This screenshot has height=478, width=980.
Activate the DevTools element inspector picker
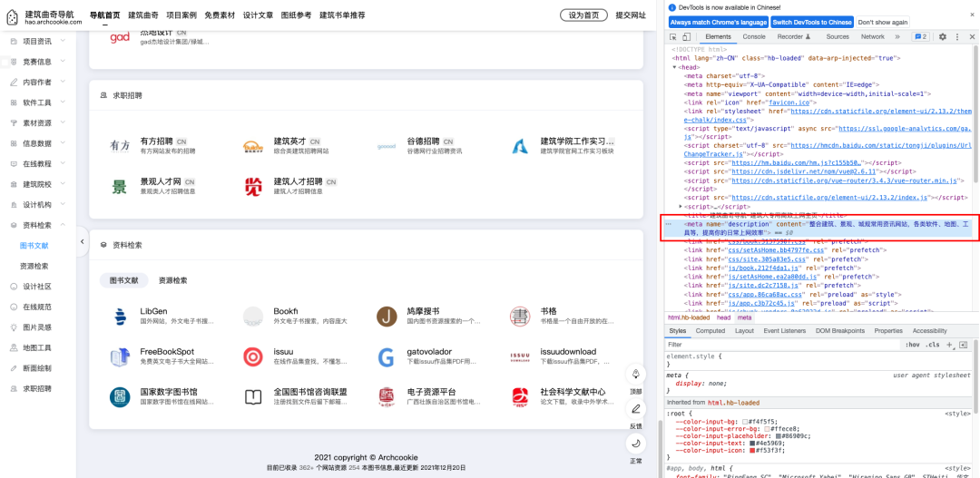coord(672,37)
